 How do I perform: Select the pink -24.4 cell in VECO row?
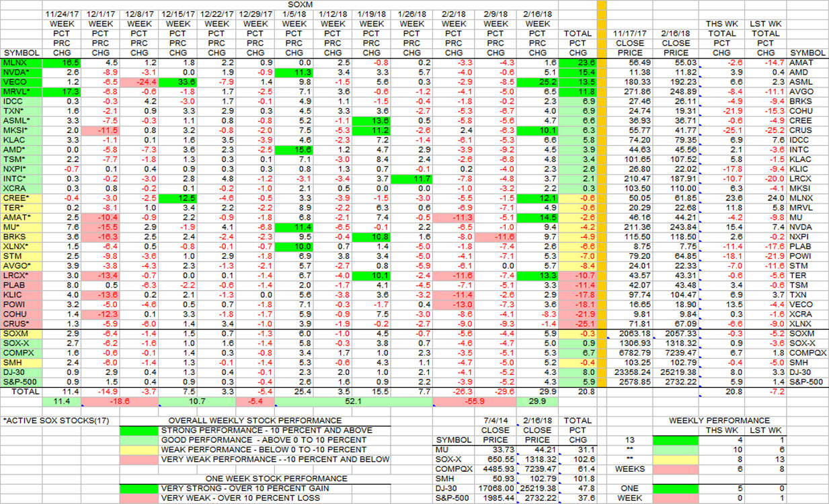(x=139, y=82)
